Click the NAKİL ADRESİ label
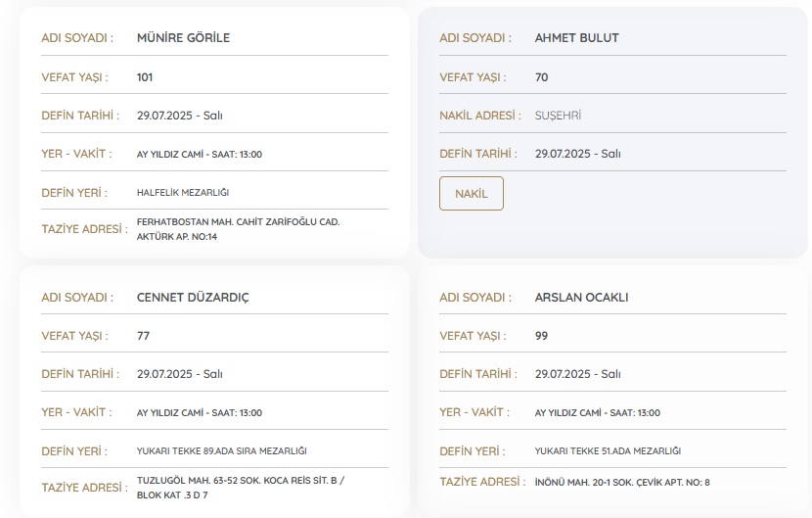 477,116
